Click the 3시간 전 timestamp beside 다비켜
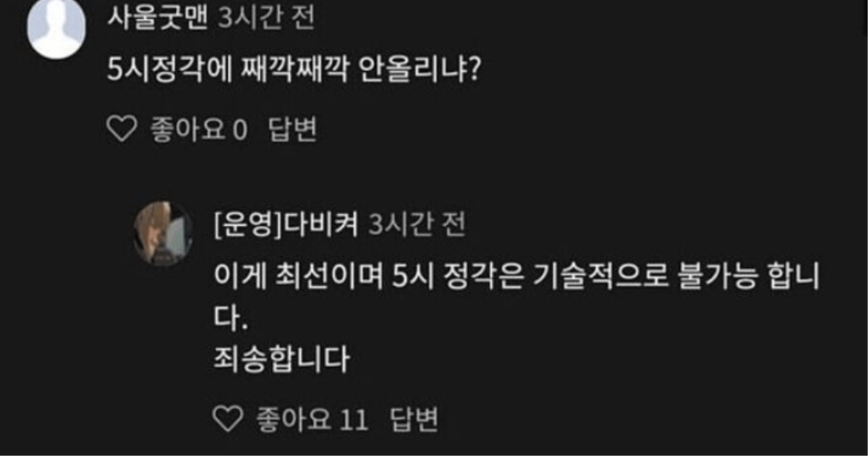This screenshot has width=868, height=456. click(x=417, y=225)
